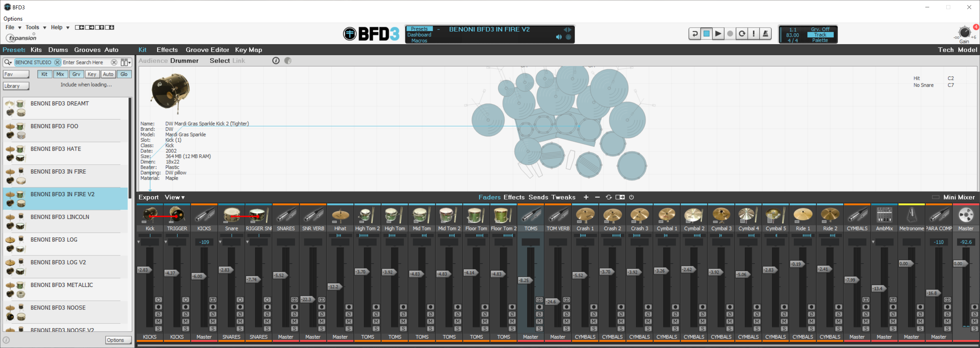Open the File menu dropdown
Screen dimensions: 980x348
tap(13, 27)
